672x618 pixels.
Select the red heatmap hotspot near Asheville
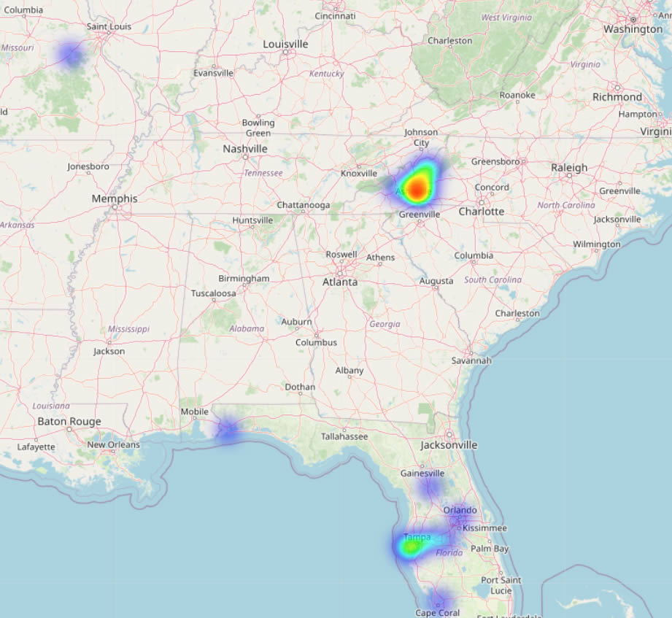click(x=417, y=189)
